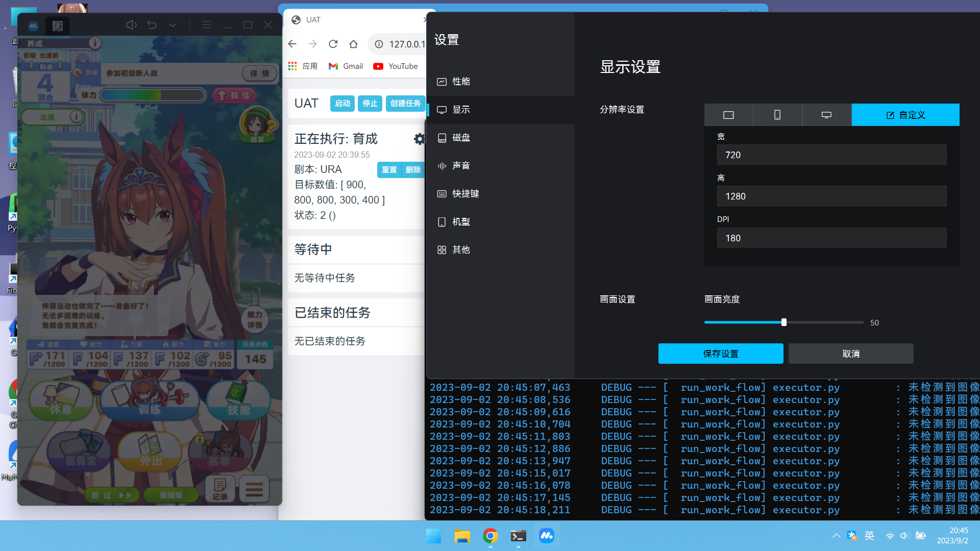Adjust the 画面亮度 brightness slider
Screen dimensions: 980x551
(x=783, y=322)
